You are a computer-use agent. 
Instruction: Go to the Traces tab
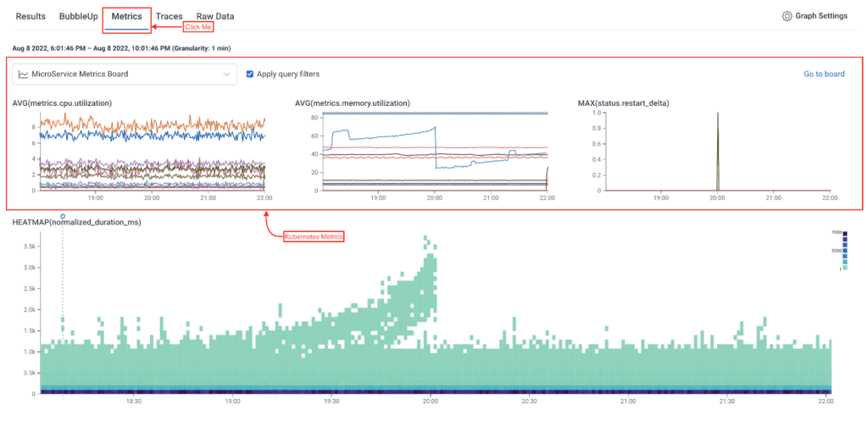pyautogui.click(x=170, y=16)
